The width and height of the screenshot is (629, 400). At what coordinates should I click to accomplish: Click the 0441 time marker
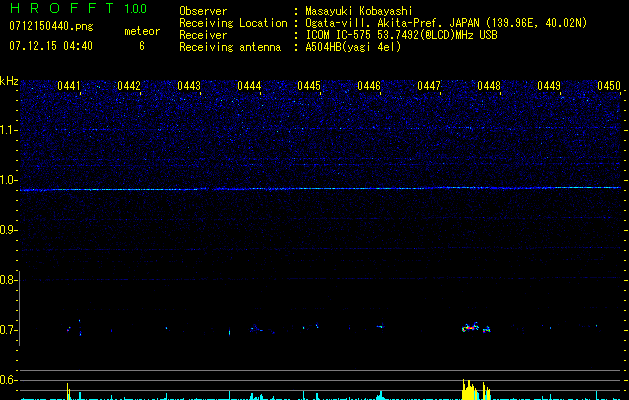click(x=69, y=86)
